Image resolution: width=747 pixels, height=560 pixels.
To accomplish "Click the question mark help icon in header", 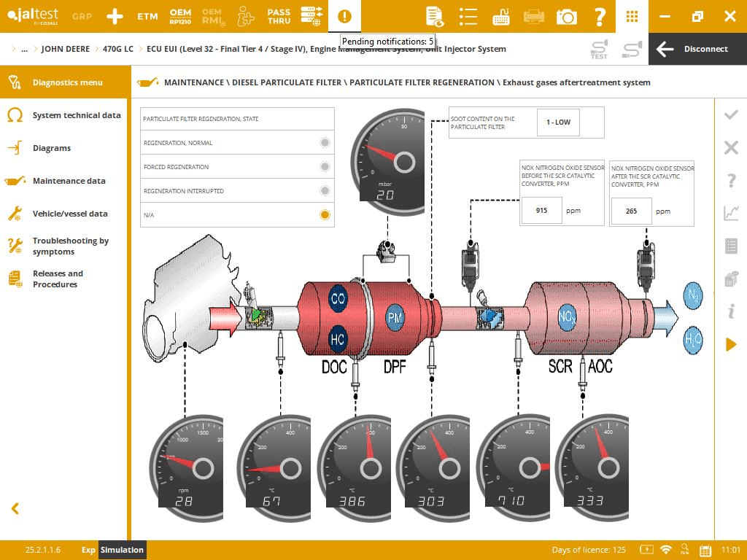I will click(600, 16).
